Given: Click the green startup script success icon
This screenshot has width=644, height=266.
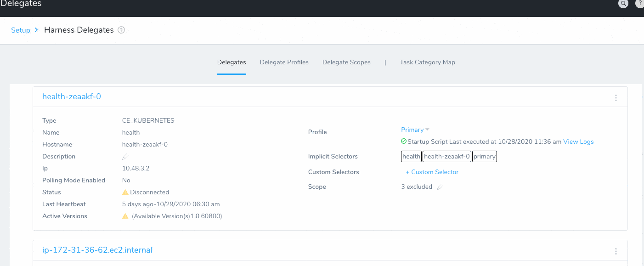Looking at the screenshot, I should (404, 141).
